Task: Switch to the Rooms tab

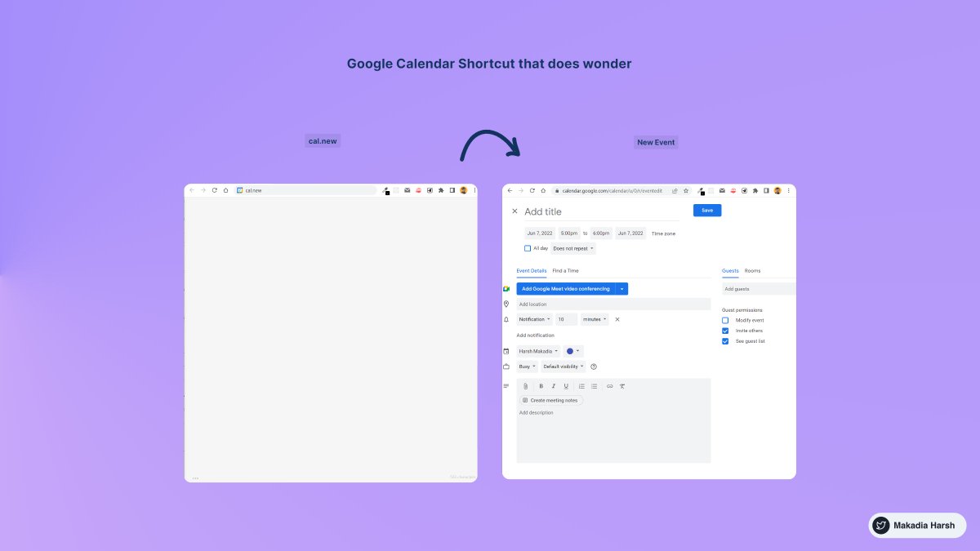Action: point(752,271)
